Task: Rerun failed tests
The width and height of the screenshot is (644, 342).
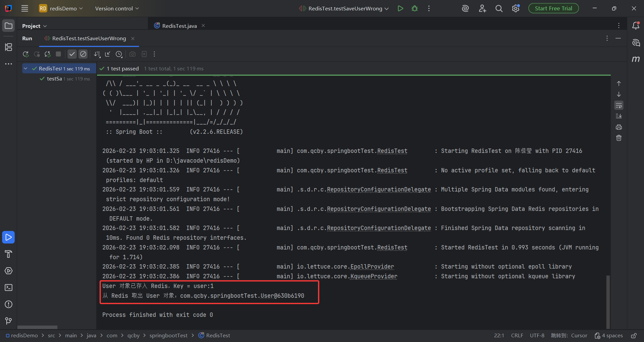Action: [x=37, y=54]
